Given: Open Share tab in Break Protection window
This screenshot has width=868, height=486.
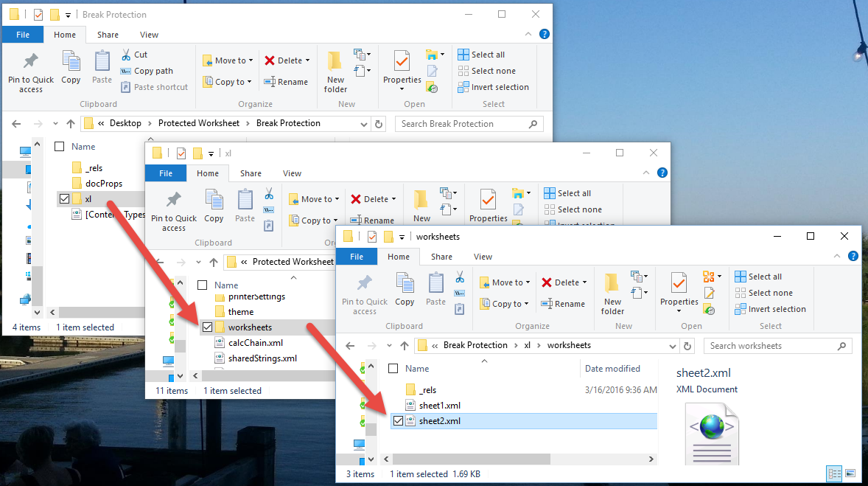Looking at the screenshot, I should click(x=108, y=35).
